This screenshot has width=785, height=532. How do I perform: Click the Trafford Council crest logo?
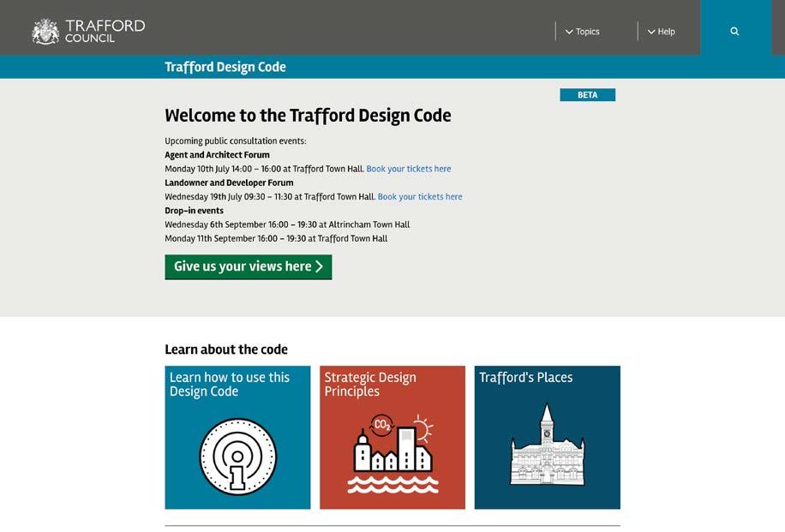click(45, 32)
